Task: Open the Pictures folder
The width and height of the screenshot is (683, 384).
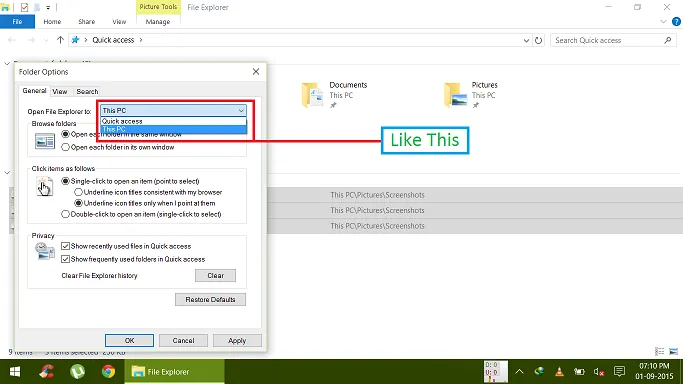Action: point(471,94)
